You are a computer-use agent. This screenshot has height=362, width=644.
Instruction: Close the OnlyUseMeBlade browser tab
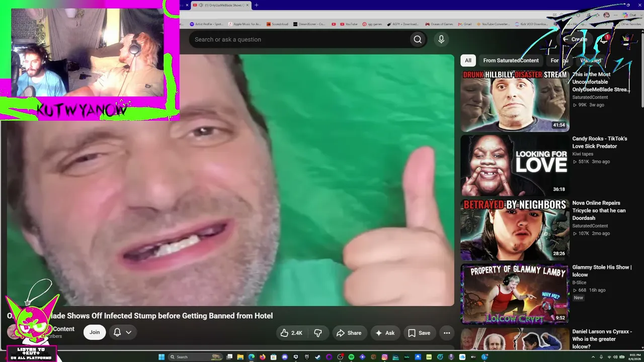click(x=248, y=5)
